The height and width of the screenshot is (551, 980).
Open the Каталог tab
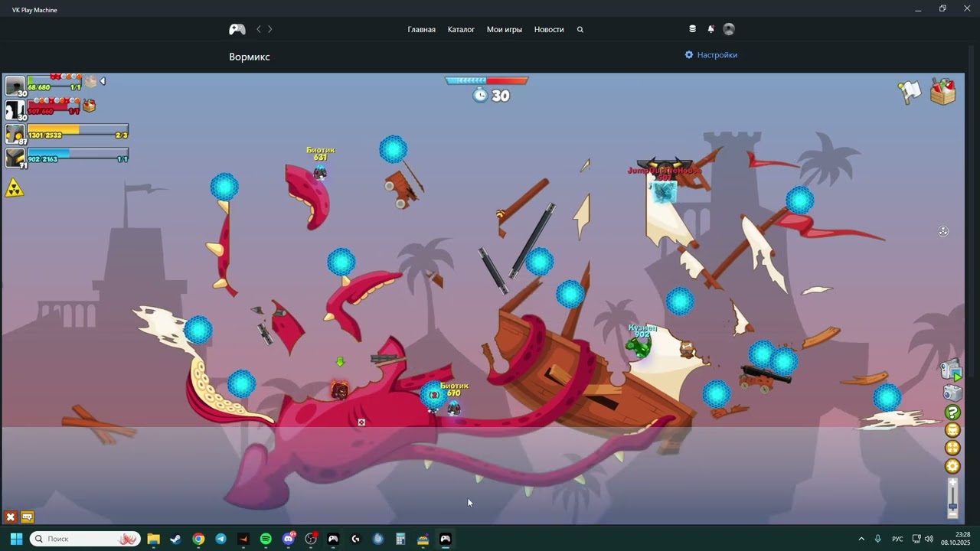pyautogui.click(x=461, y=30)
